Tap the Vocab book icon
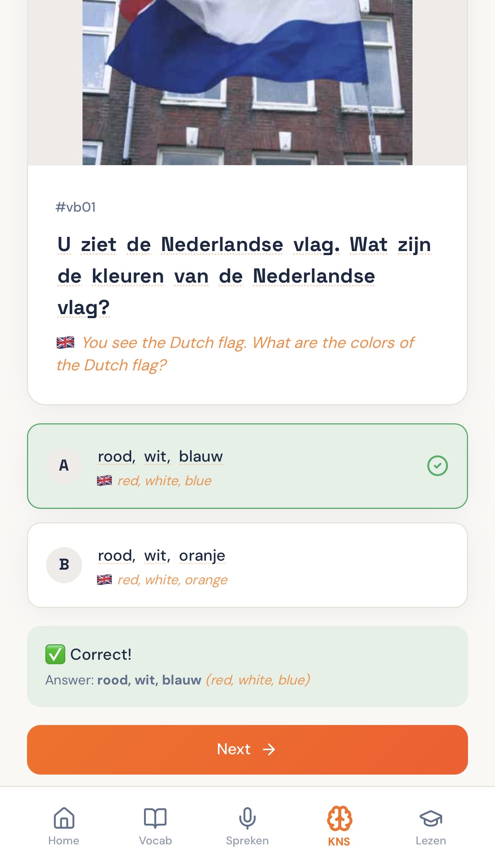The width and height of the screenshot is (495, 868). click(155, 818)
